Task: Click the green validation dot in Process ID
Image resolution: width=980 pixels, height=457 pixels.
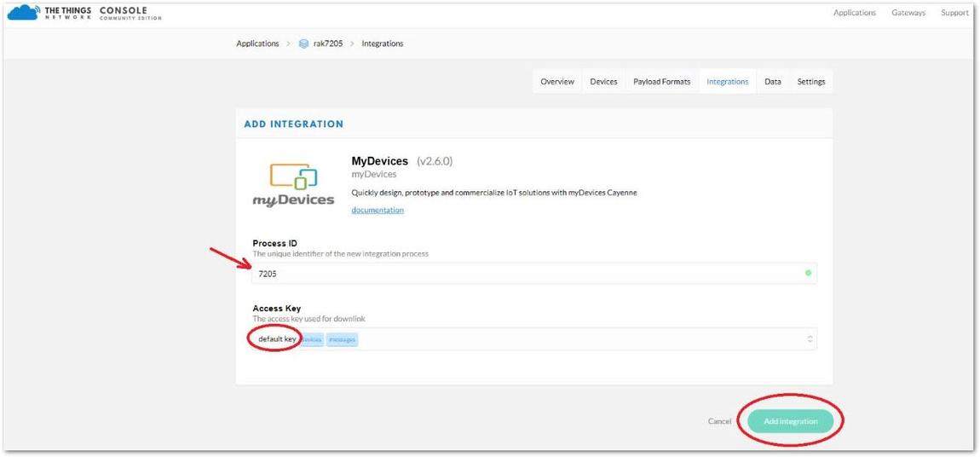Action: [x=808, y=273]
